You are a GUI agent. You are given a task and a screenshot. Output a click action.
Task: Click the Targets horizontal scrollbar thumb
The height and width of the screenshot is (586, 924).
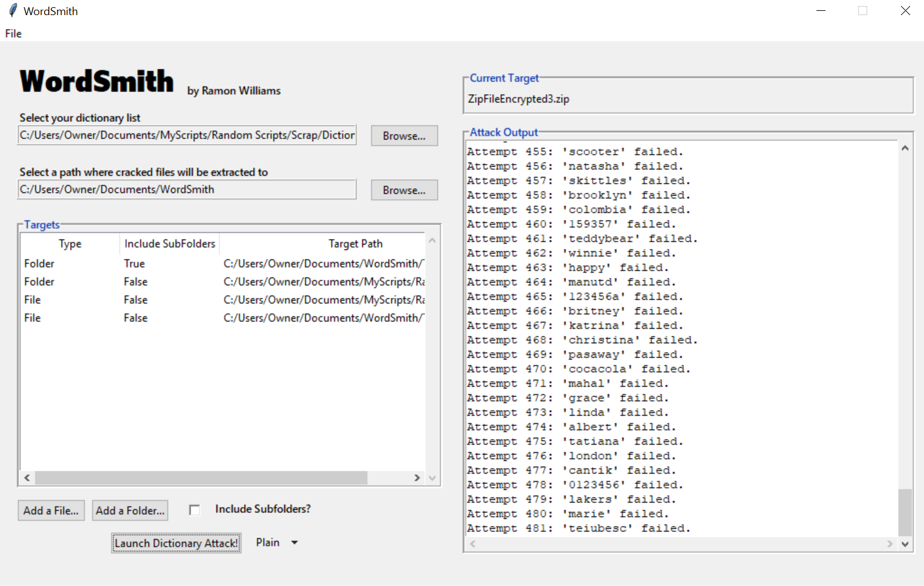click(x=201, y=478)
